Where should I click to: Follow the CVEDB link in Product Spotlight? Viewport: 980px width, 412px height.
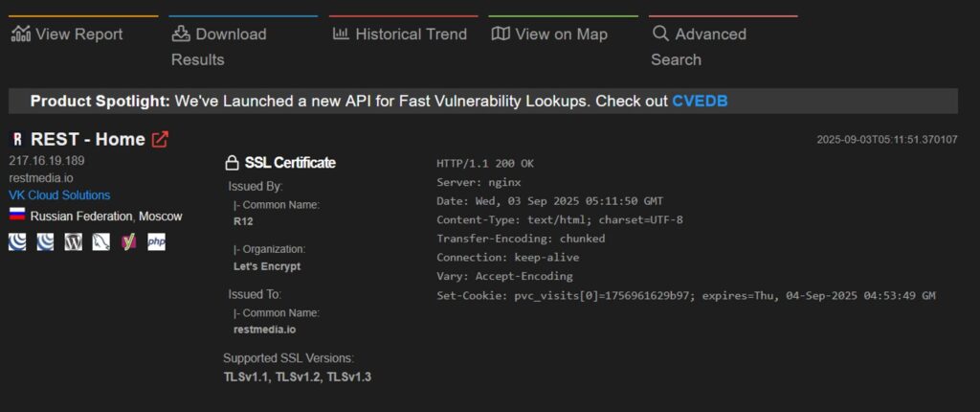click(702, 101)
